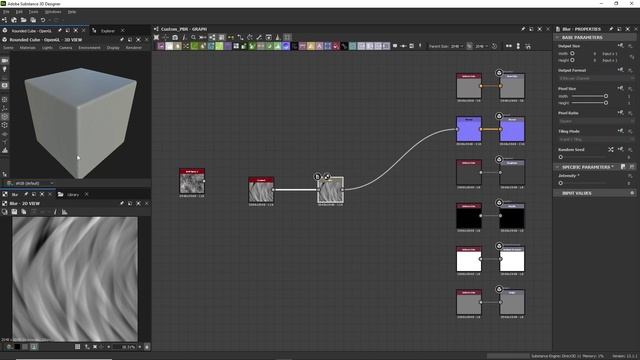Viewport: 640px width, 360px height.
Task: Click the blurred texture preview in 2D view
Action: coord(75,279)
